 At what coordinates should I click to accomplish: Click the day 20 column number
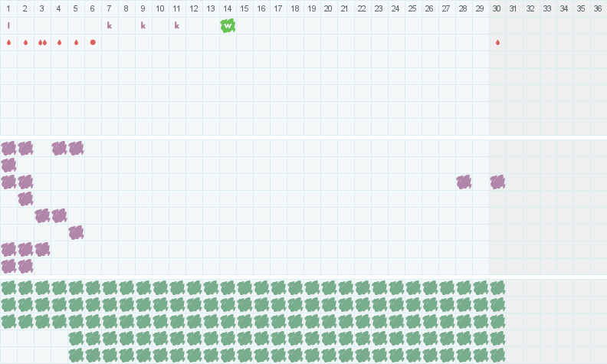tap(328, 8)
